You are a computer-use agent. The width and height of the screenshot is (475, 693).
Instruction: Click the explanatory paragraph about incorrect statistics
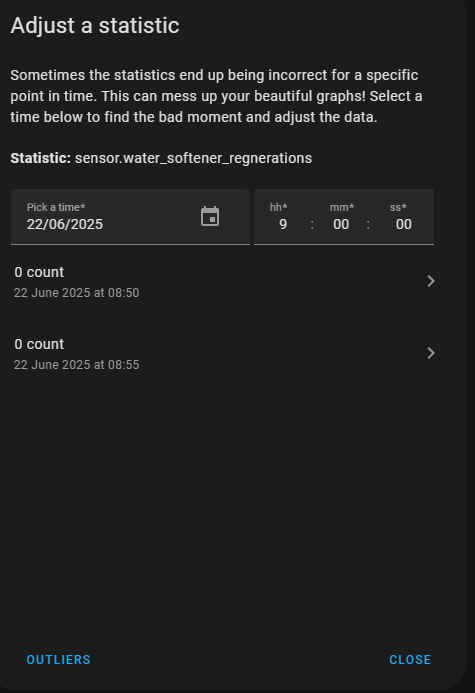click(217, 96)
